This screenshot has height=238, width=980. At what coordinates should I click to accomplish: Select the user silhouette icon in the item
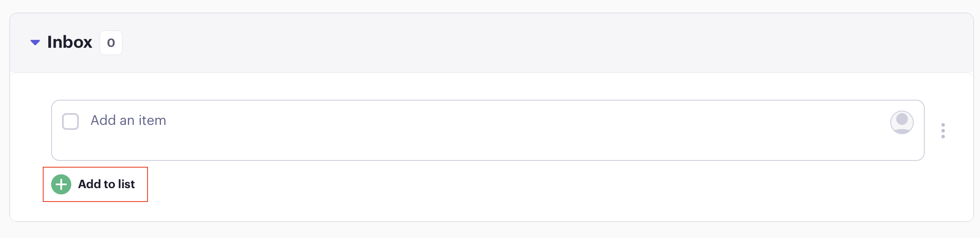pyautogui.click(x=902, y=122)
